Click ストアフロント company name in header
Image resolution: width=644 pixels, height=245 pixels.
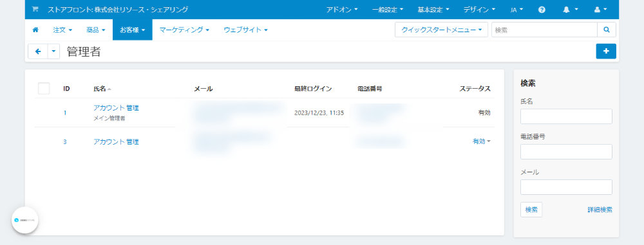[118, 10]
